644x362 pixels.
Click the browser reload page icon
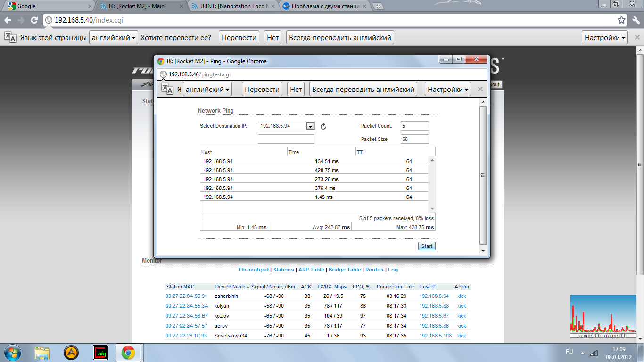[34, 20]
